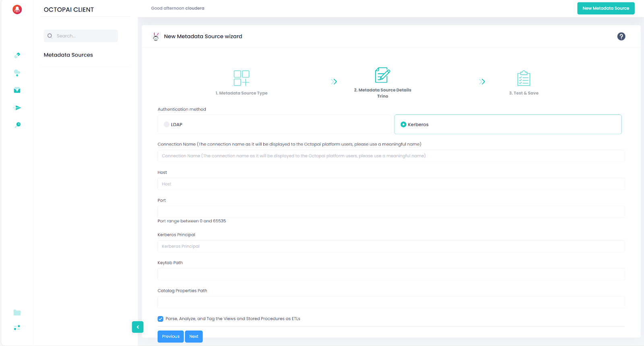Image resolution: width=644 pixels, height=346 pixels.
Task: Click the double-chevron between steps 2 and 3
Action: coord(482,82)
